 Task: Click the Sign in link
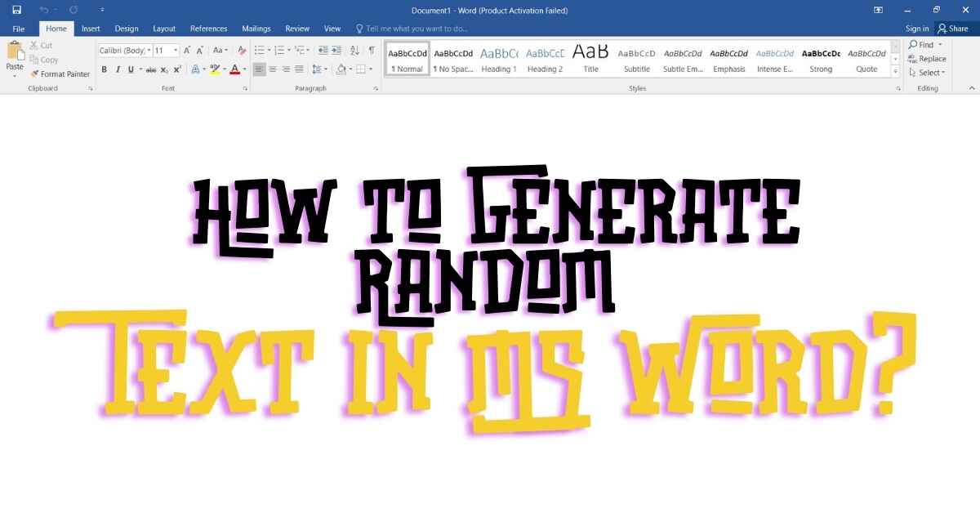tap(917, 29)
